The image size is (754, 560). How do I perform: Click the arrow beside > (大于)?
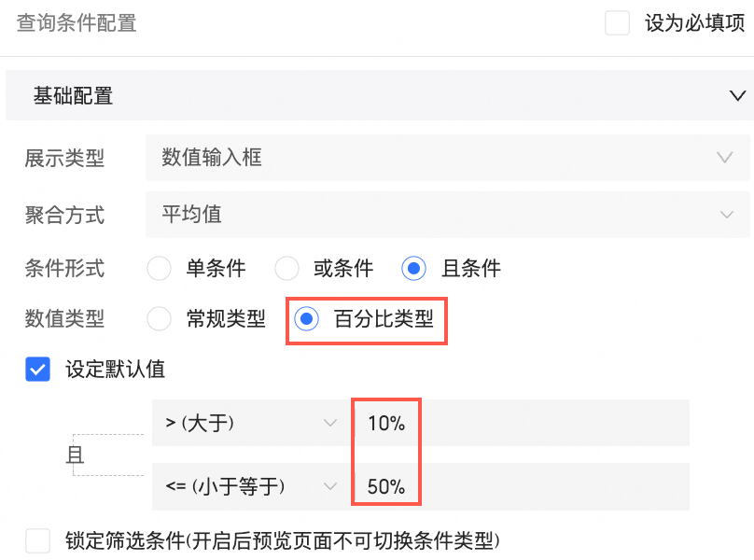coord(329,423)
